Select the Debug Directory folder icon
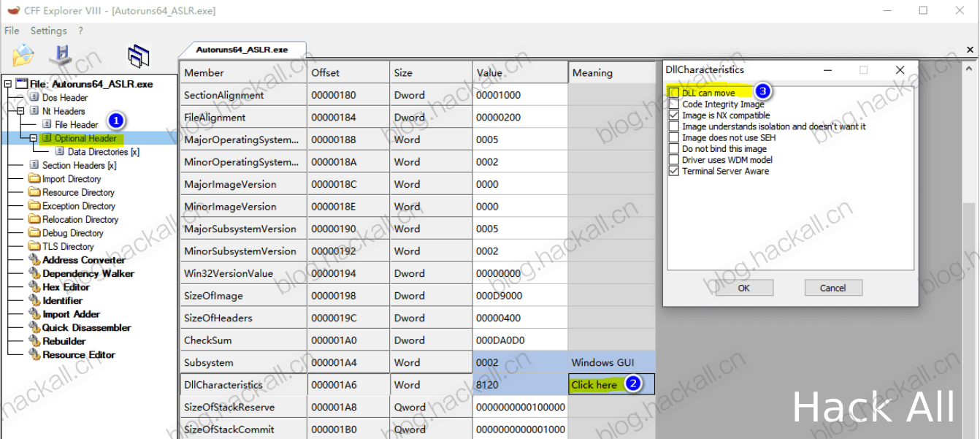 click(x=34, y=233)
